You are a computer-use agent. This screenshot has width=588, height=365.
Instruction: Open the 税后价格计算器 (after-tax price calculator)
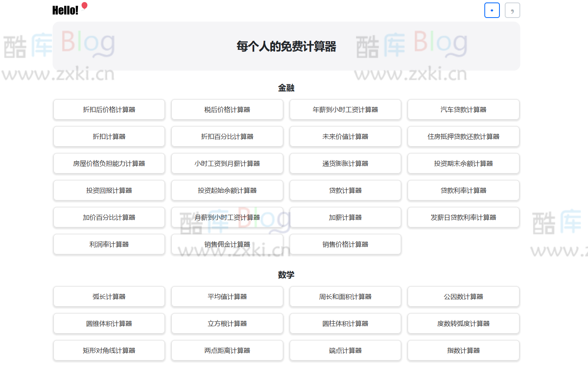point(227,109)
